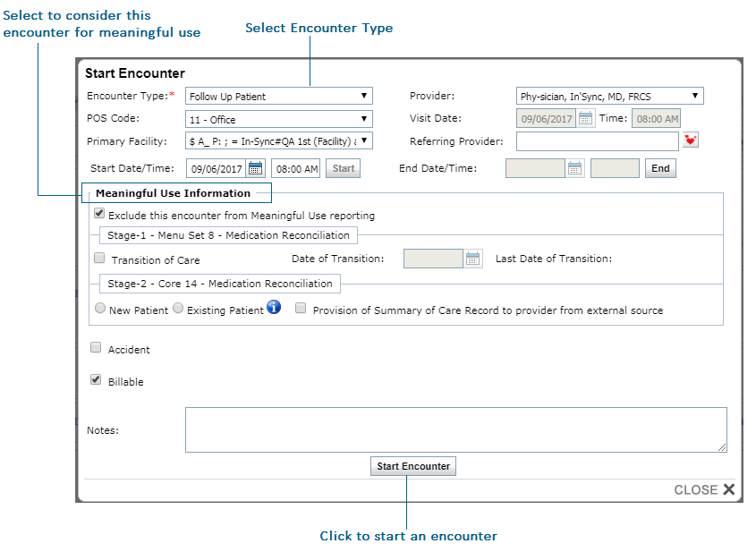Close the dialog using the X icon
Screen dimensions: 756x552
(728, 489)
